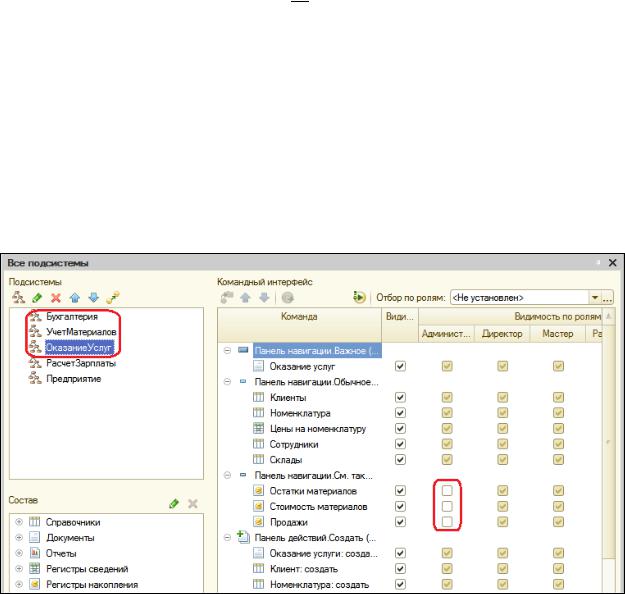The width and height of the screenshot is (625, 594).
Task: Delete subsystem with red X icon
Action: pos(56,298)
